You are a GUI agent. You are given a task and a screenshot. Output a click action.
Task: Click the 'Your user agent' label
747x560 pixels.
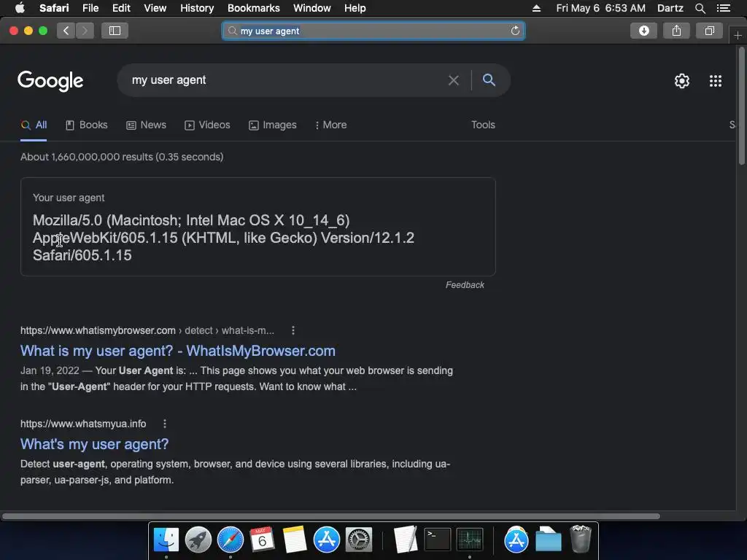[69, 198]
